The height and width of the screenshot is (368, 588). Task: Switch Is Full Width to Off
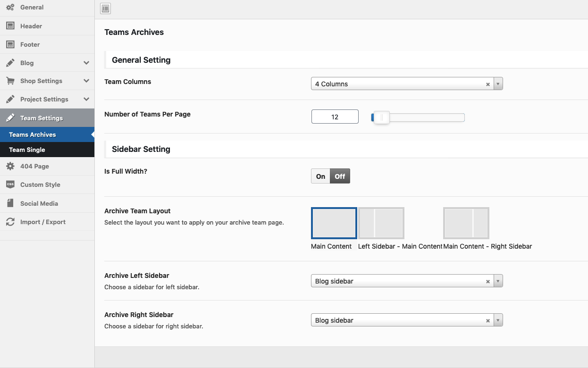(x=340, y=176)
